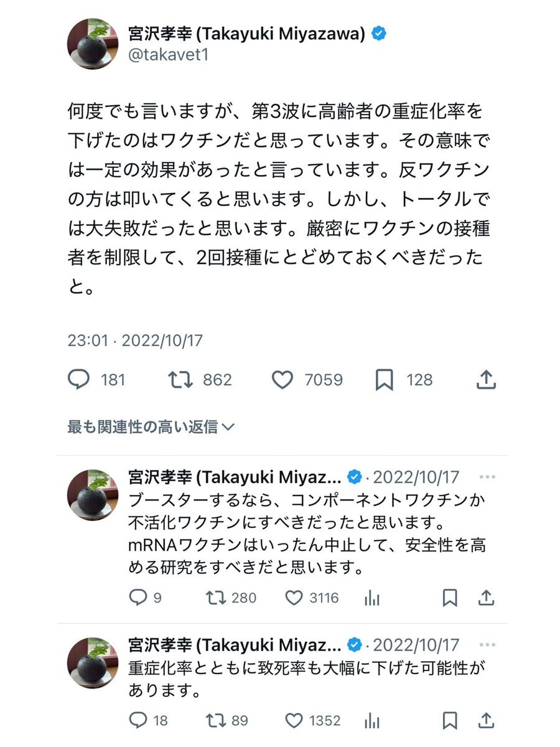Open the main tweet author's display name
560x747 pixels.
[246, 34]
